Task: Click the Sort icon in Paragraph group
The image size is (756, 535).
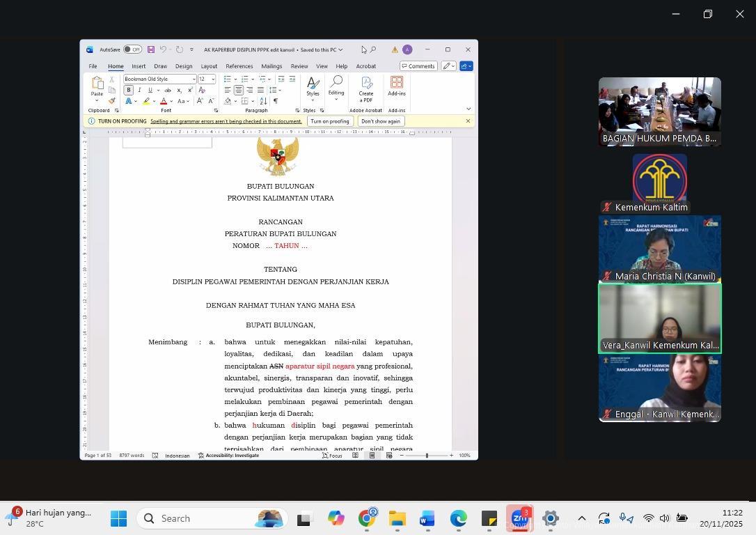Action: tap(263, 101)
